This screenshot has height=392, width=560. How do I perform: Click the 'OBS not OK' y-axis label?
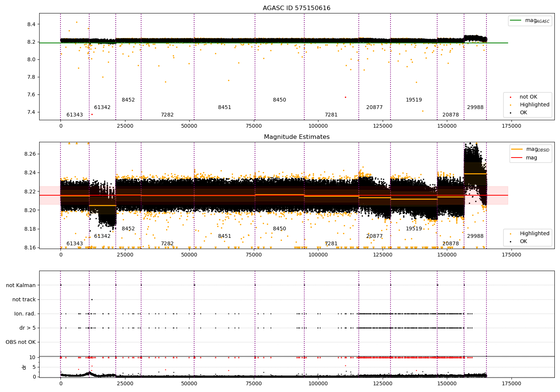click(x=21, y=342)
